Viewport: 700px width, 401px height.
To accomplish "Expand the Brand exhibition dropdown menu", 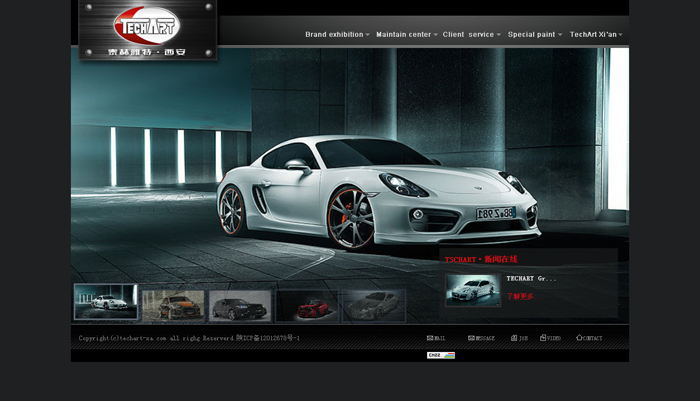I will tap(337, 35).
